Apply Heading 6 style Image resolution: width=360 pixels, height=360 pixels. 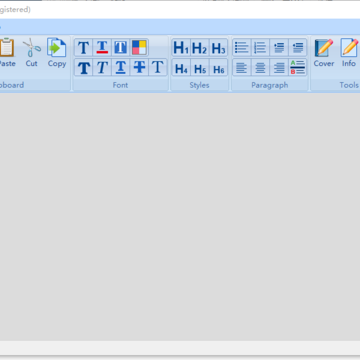pos(218,68)
